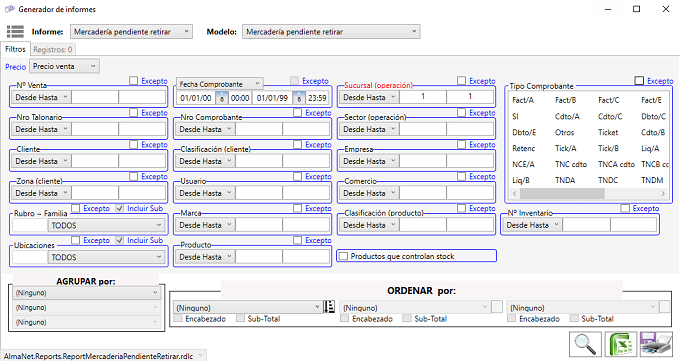Check Excepto for Nro Talonario
The image size is (680, 361).
point(134,112)
